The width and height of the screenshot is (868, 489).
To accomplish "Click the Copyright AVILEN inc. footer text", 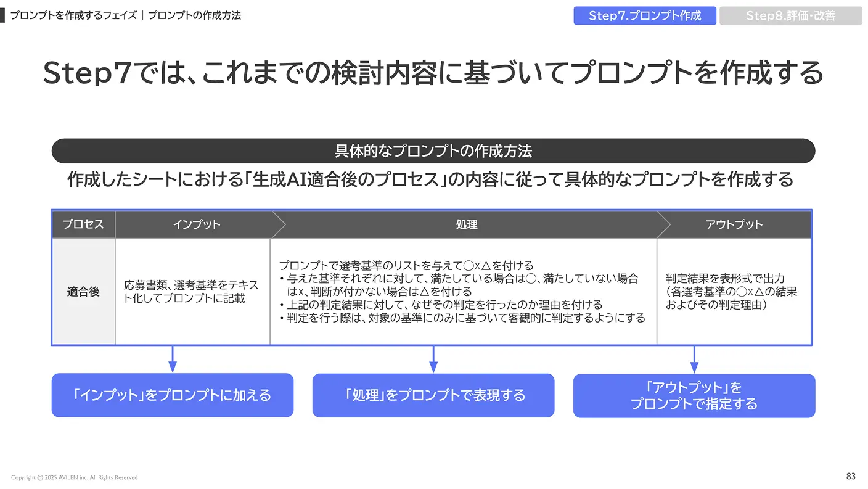I will [75, 477].
